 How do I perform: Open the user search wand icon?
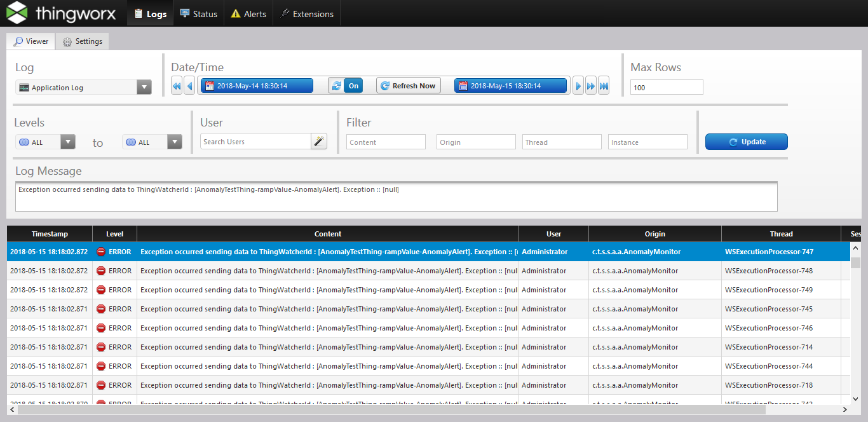pos(318,142)
